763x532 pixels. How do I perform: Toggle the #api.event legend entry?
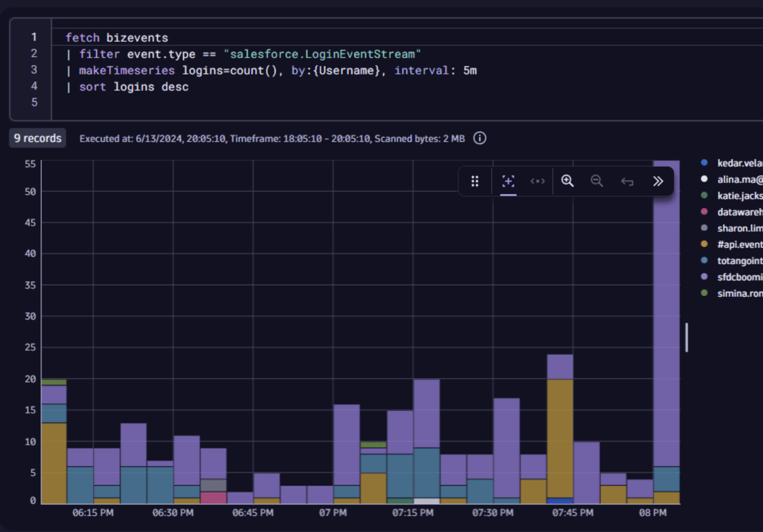click(x=739, y=244)
